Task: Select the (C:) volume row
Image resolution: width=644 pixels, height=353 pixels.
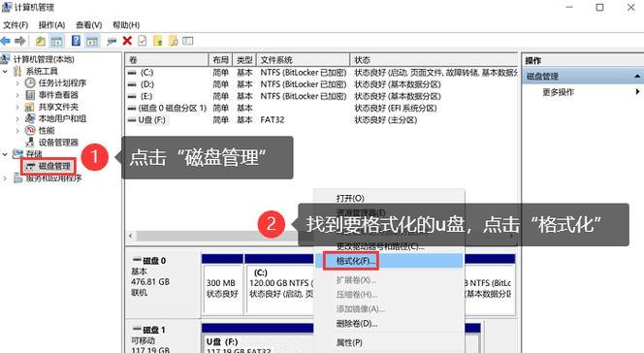Action: [321, 73]
